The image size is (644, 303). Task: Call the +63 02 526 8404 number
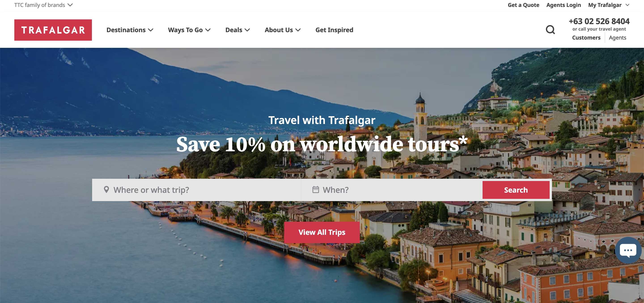pos(599,21)
